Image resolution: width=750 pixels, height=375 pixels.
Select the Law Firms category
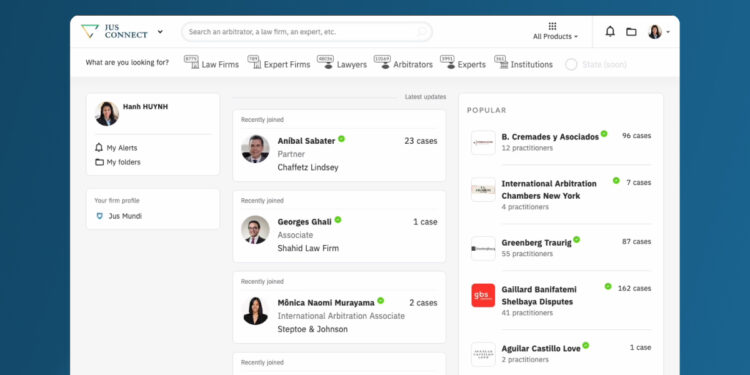(211, 64)
